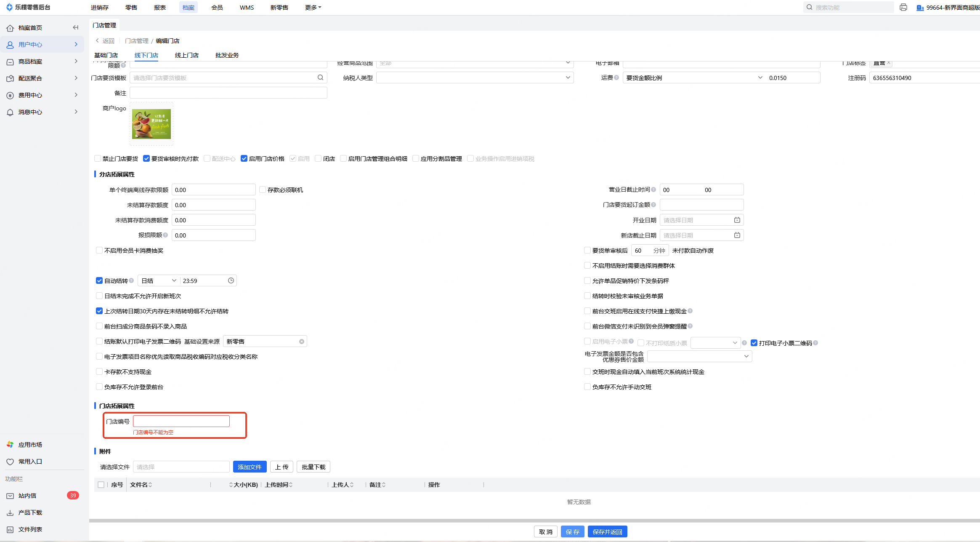Click help icon next to 报损限额
This screenshot has height=542, width=980.
tap(165, 235)
